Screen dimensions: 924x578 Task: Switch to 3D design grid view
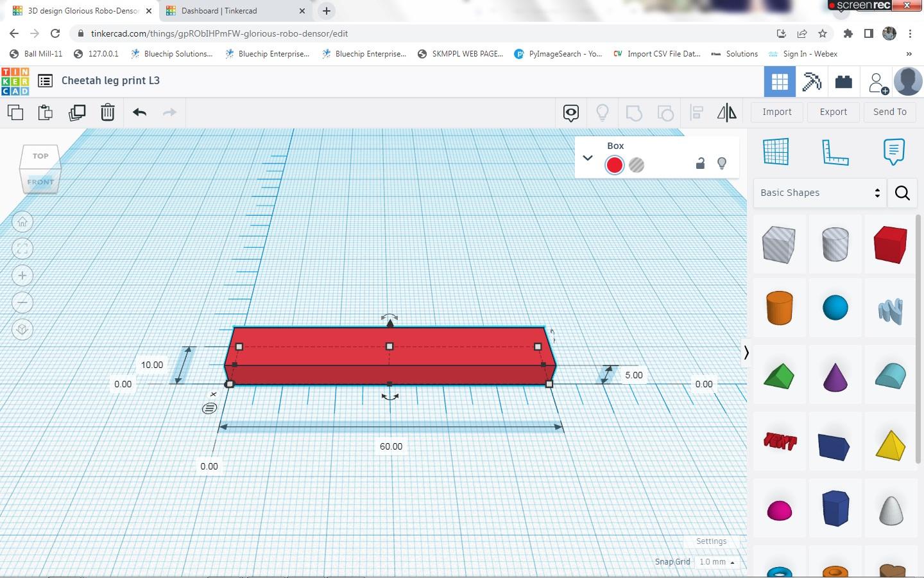point(780,82)
